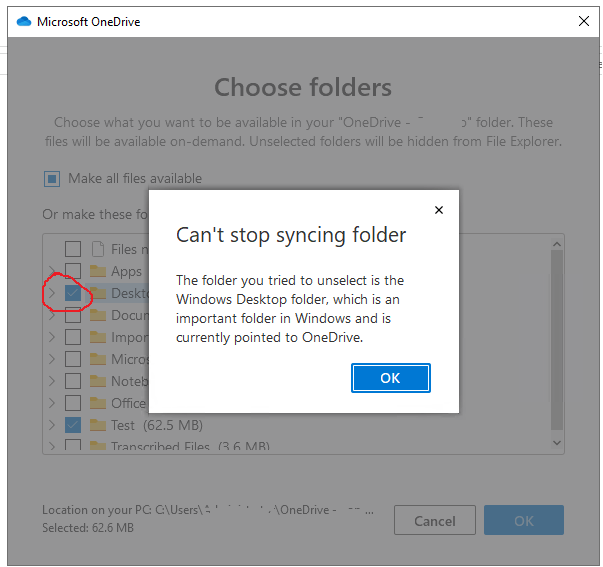
Task: Check the Files not in a folder checkbox
Action: click(x=73, y=249)
